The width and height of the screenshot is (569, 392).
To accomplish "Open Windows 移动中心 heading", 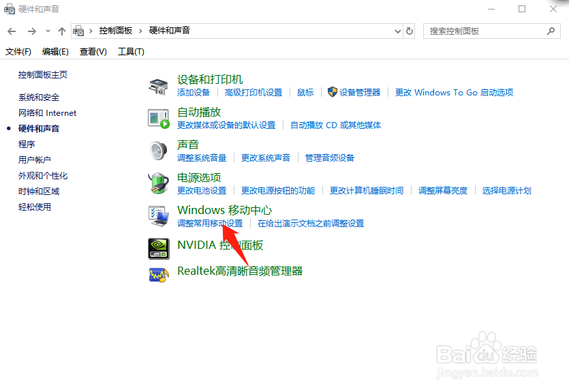I will point(225,210).
